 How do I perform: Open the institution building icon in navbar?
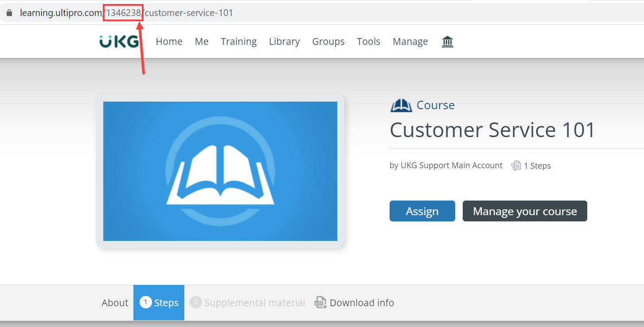tap(447, 42)
